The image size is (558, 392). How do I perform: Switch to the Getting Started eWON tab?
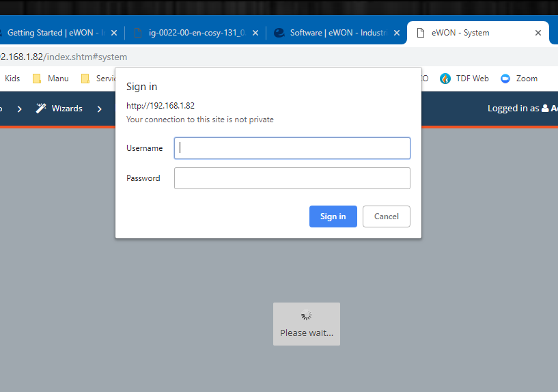point(55,33)
